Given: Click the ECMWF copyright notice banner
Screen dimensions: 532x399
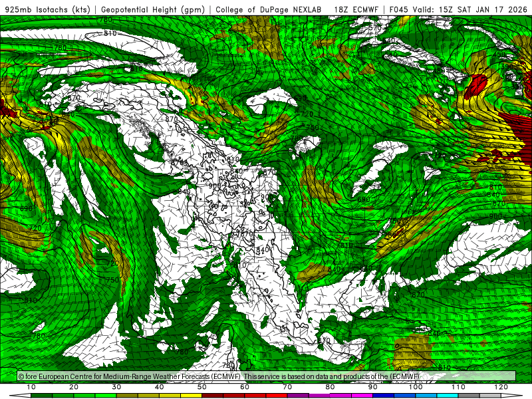Looking at the screenshot, I should pyautogui.click(x=267, y=376).
